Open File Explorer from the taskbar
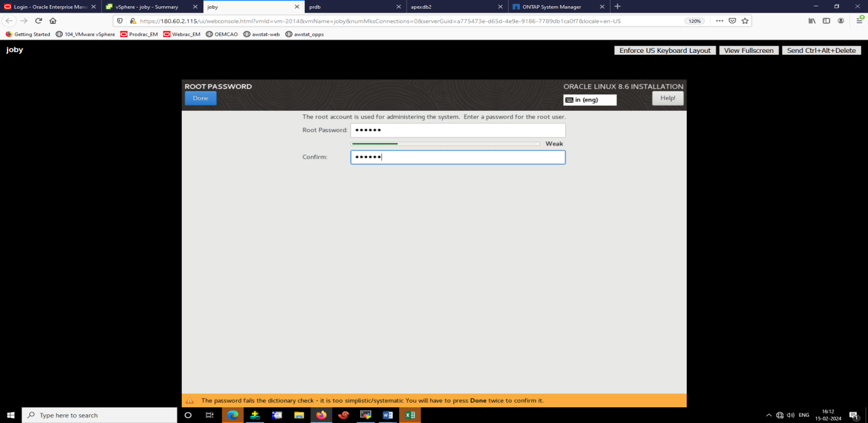The width and height of the screenshot is (868, 423). [299, 415]
